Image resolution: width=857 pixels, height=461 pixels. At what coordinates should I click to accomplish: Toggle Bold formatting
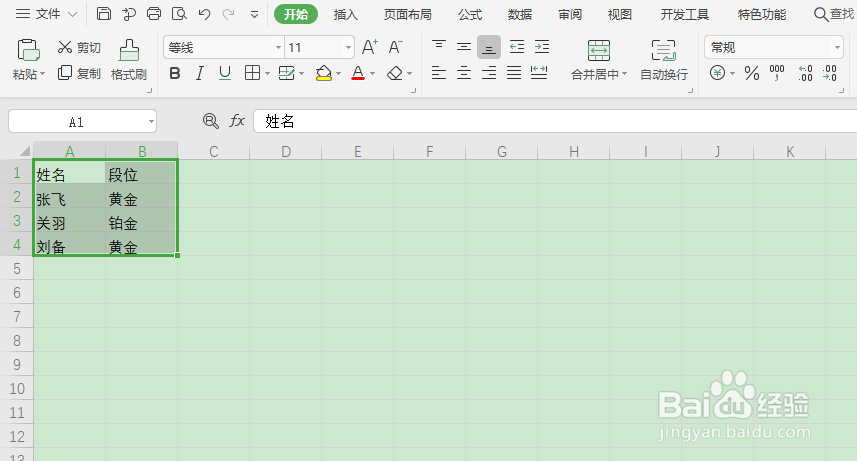coord(175,73)
